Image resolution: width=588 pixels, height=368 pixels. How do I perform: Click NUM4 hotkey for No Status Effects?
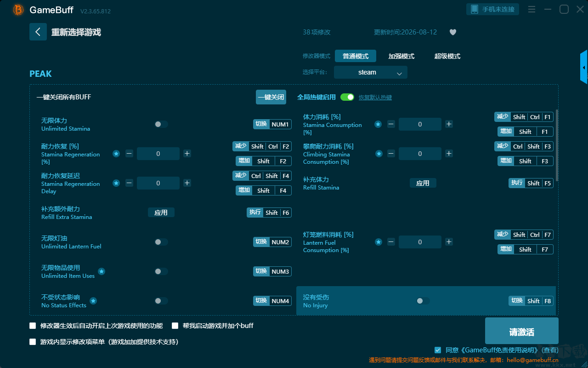[272, 301]
